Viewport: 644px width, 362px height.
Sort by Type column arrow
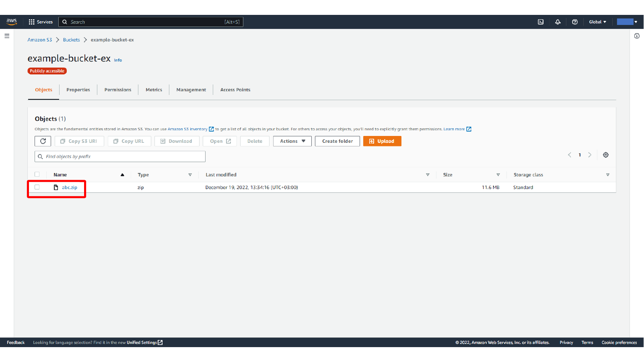[190, 175]
